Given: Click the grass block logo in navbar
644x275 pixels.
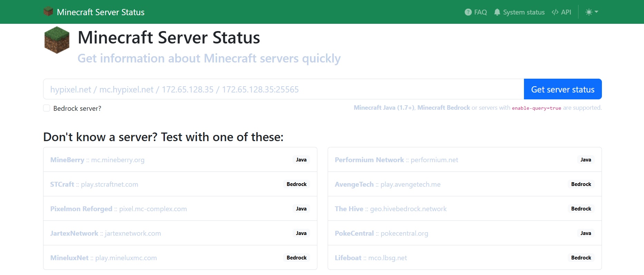Looking at the screenshot, I should coord(48,12).
